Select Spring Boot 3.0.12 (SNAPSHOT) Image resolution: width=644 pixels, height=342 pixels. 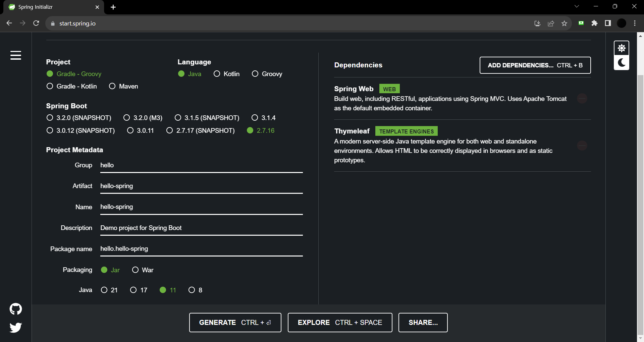80,130
